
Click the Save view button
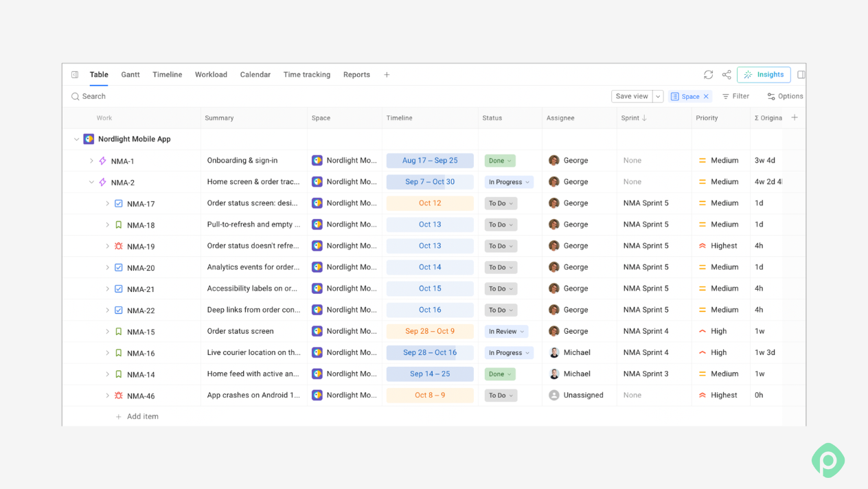[632, 96]
